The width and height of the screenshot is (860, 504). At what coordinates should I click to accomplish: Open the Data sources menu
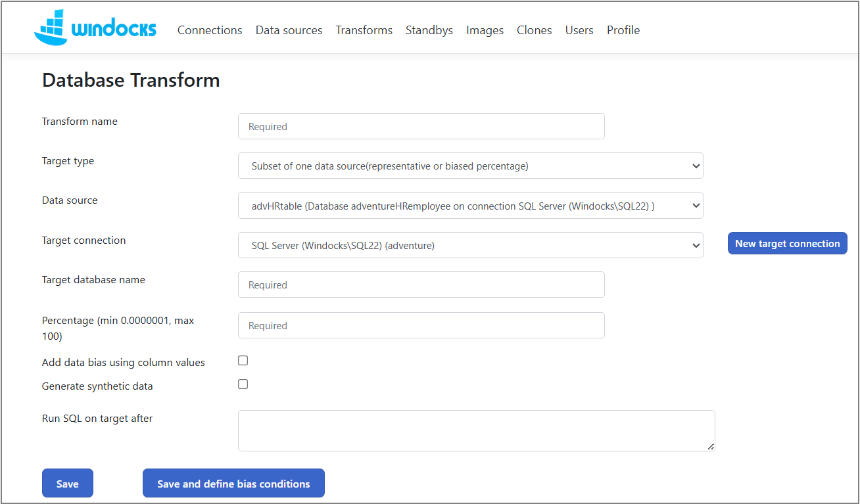click(x=289, y=30)
